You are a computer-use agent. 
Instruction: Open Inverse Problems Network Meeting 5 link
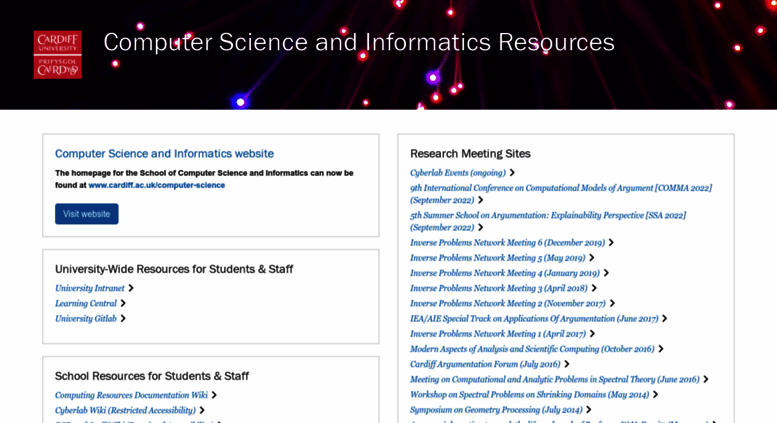click(x=498, y=258)
